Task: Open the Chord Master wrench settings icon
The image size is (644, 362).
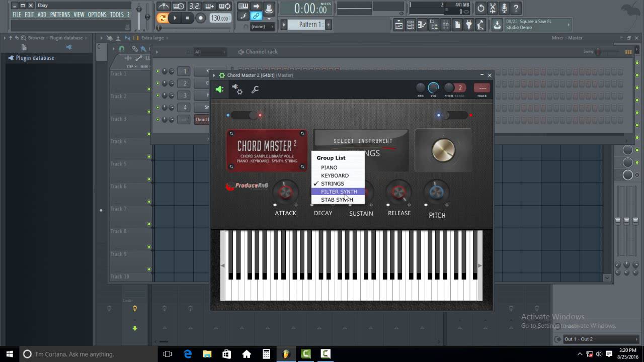Action: [x=255, y=89]
